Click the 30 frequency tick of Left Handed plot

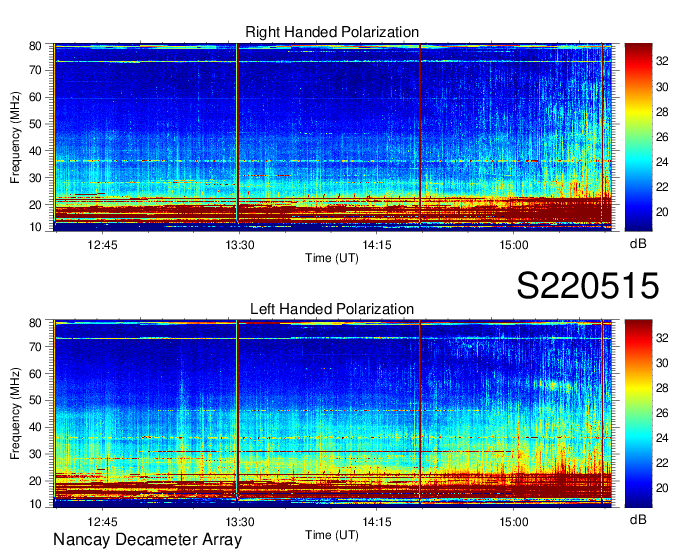[x=35, y=454]
